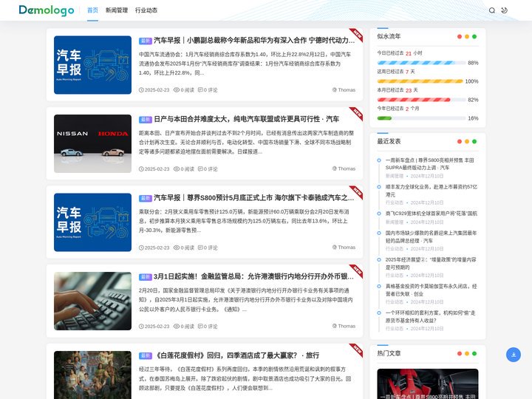The image size is (532, 399).
Task: Click 汽车早报 thumbnail of 尊界S800 article
Action: (x=92, y=222)
